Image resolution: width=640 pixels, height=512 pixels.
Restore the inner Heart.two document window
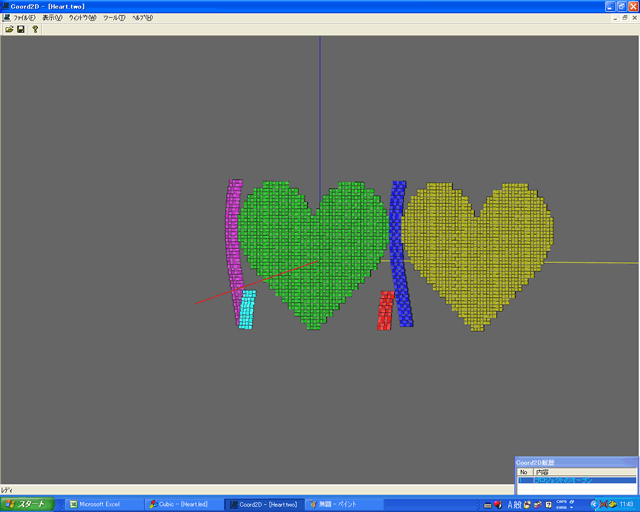click(621, 17)
